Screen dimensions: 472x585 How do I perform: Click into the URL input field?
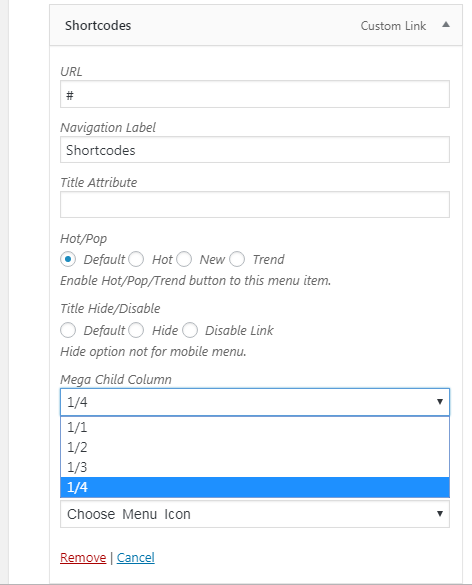pos(255,94)
